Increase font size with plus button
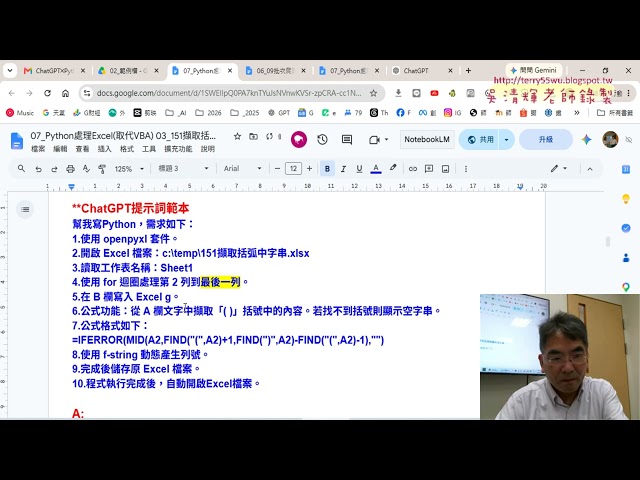 coord(309,169)
